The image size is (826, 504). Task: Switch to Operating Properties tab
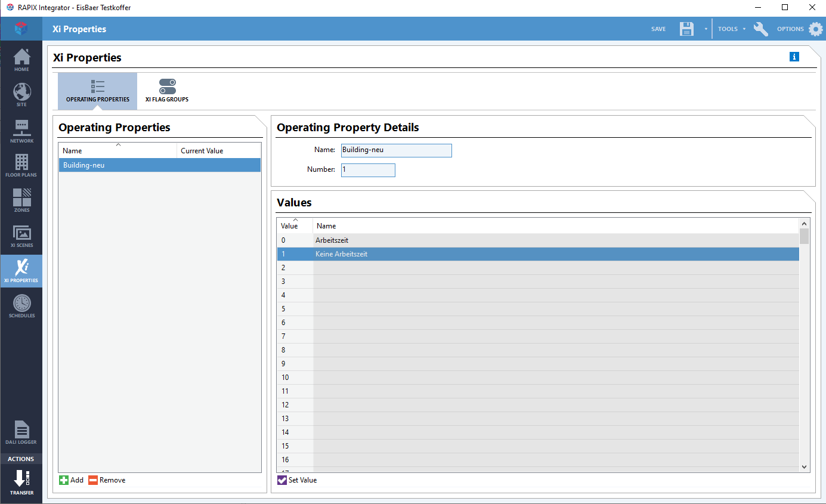[x=98, y=91]
